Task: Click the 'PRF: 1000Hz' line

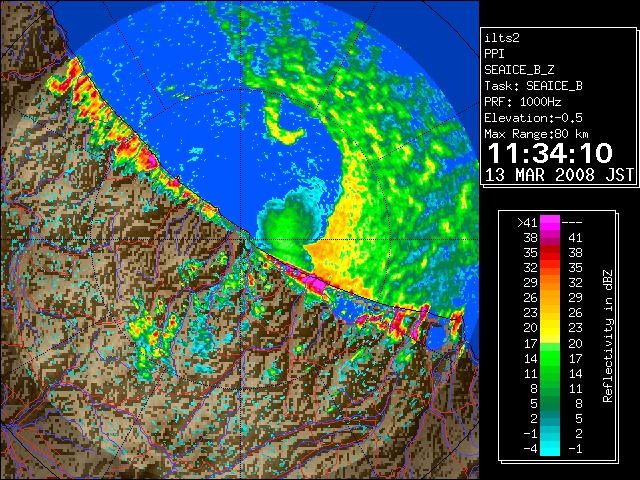Action: click(522, 102)
